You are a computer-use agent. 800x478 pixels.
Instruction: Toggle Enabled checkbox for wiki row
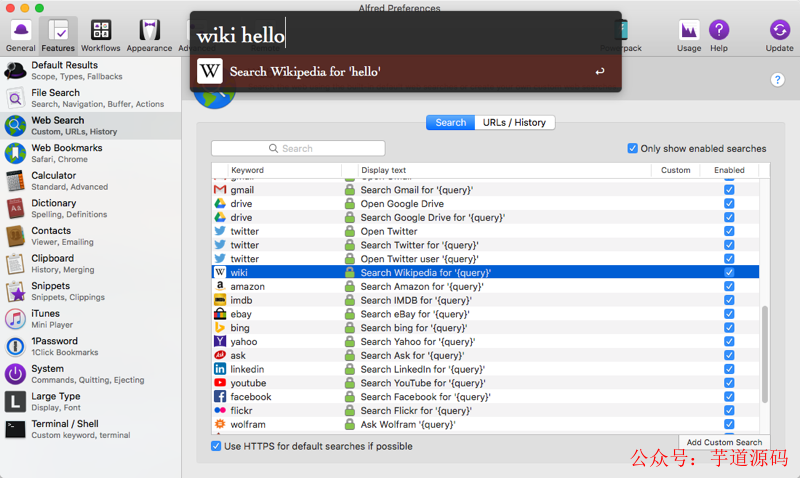729,272
